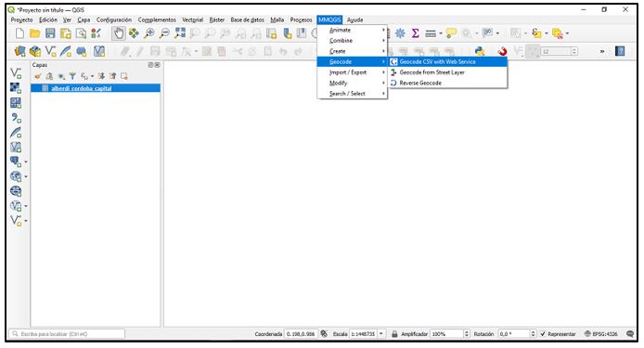Select the alberdi_cordoba_capital layer
This screenshot has width=644, height=348.
tap(96, 88)
